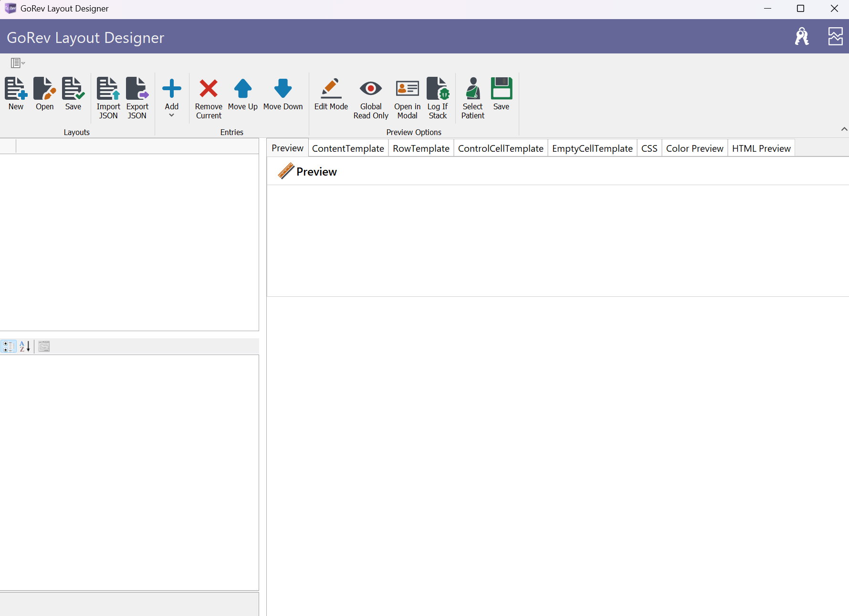Screen dimensions: 849x616
Task: Switch to the Preview tab
Action: [x=287, y=148]
